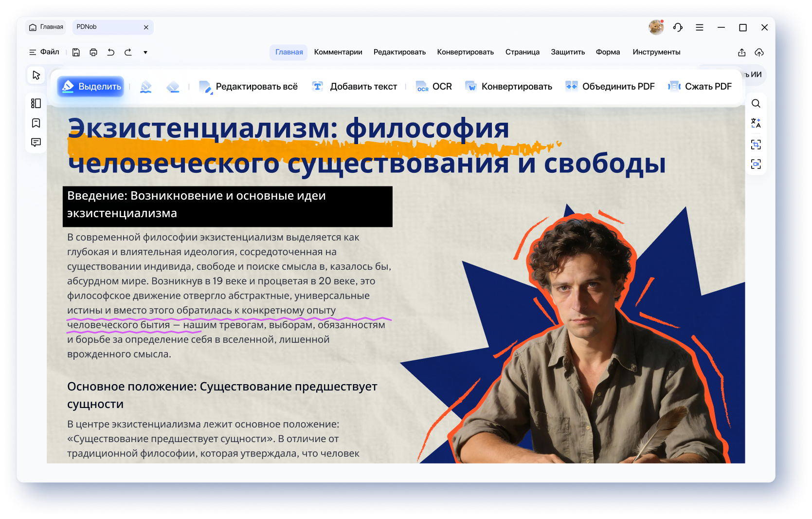Open the bookmarks panel
This screenshot has height=519, width=812.
[x=36, y=123]
